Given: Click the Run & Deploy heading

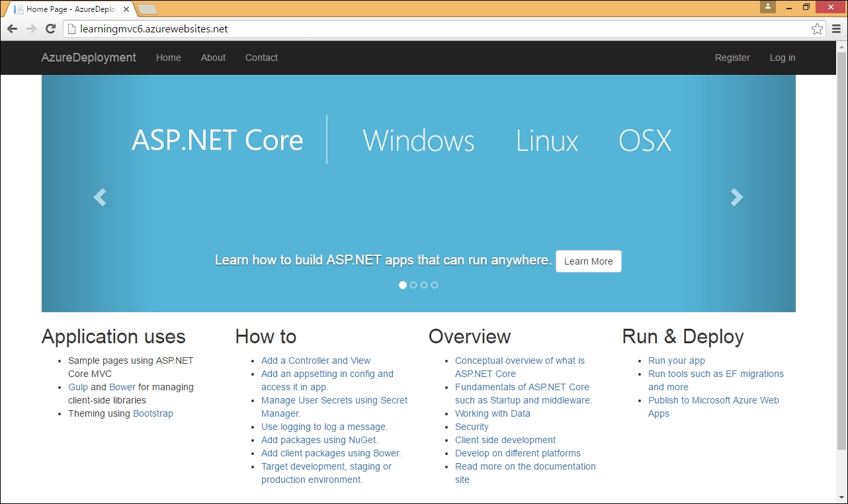Looking at the screenshot, I should [683, 337].
